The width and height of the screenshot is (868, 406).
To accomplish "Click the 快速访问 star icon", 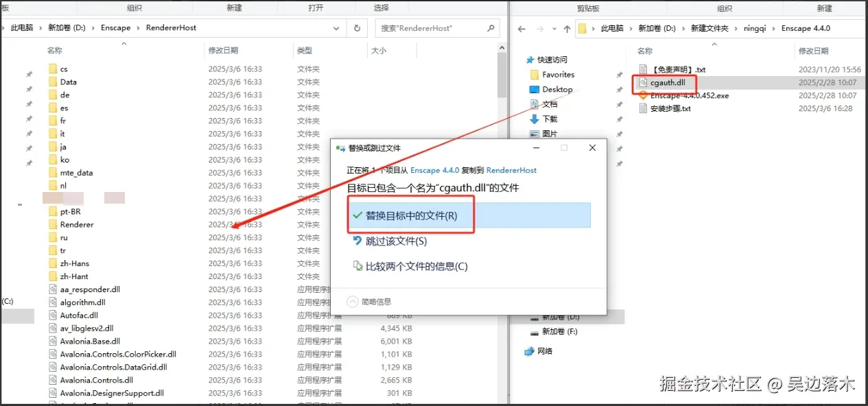I will tap(530, 60).
